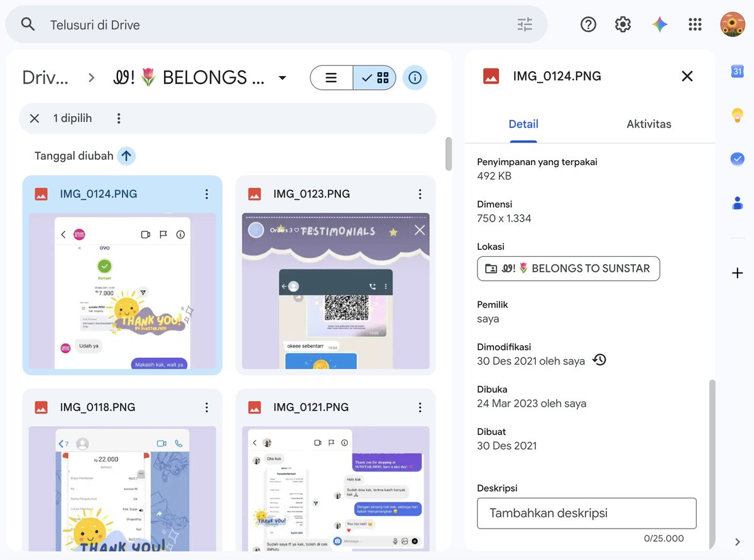Select the IMG_0121.PNG thumbnail
This screenshot has height=560, width=754.
click(x=336, y=488)
